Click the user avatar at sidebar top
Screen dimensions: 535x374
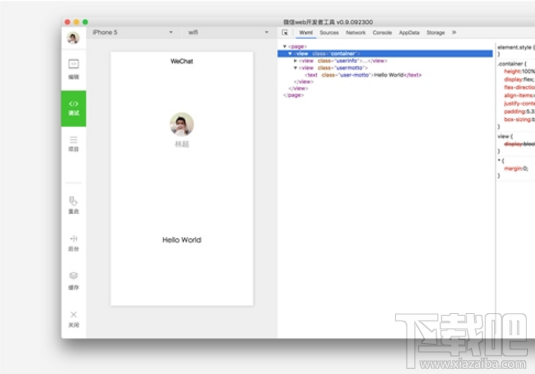(73, 38)
